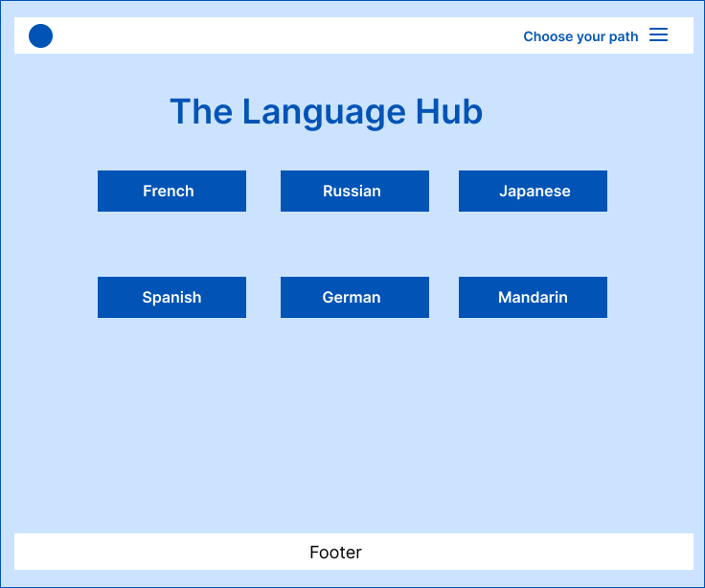Click the white footer bar

353,552
